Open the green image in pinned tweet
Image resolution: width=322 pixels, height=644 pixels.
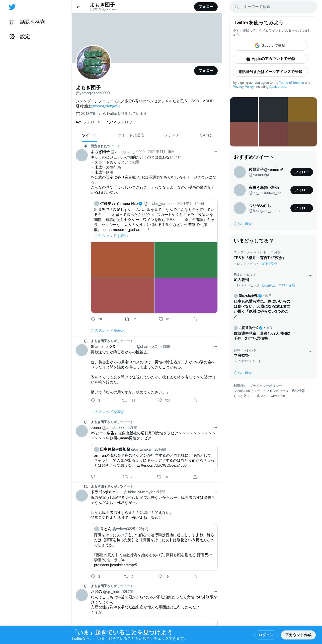[186, 260]
